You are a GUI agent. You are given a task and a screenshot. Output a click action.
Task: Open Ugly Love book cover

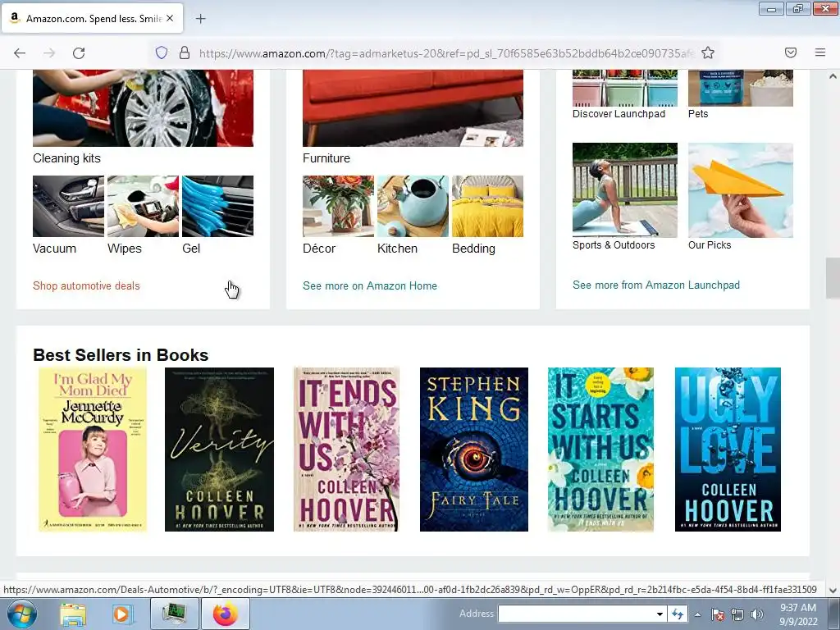coord(728,450)
